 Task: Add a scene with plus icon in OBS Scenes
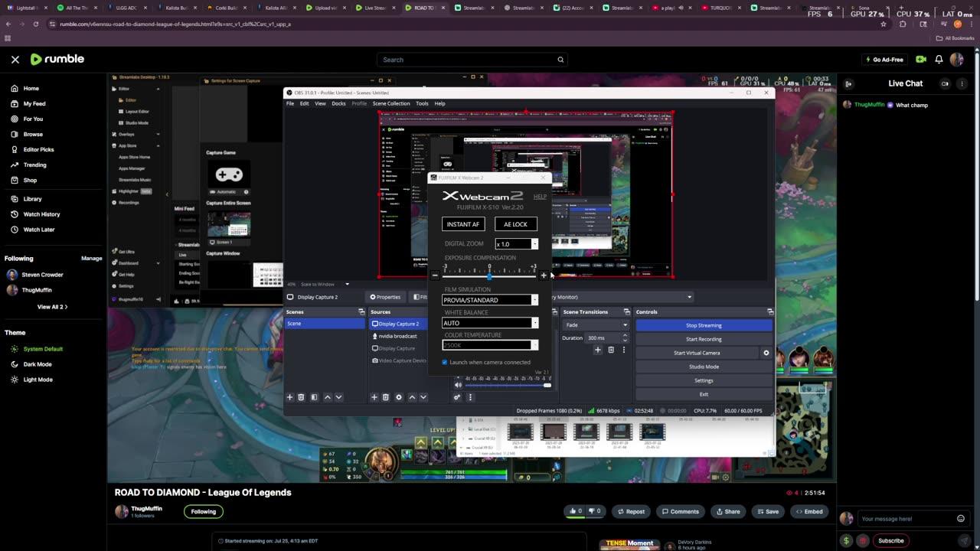289,397
